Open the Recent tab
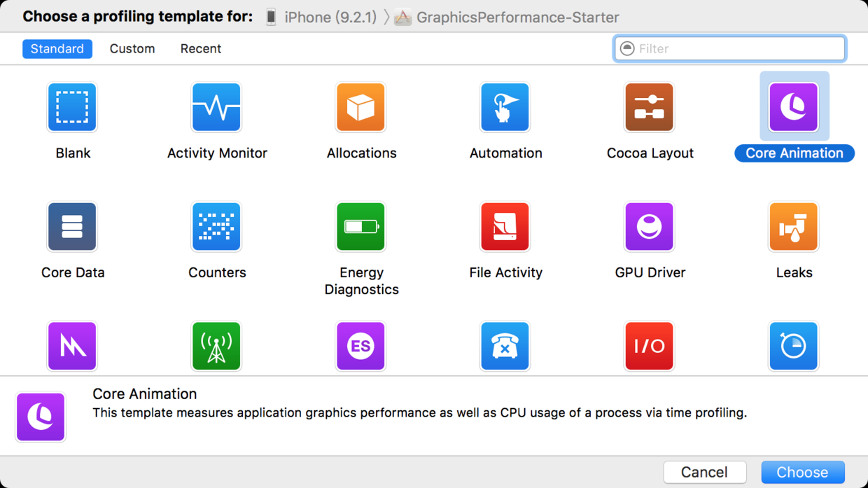 click(200, 49)
